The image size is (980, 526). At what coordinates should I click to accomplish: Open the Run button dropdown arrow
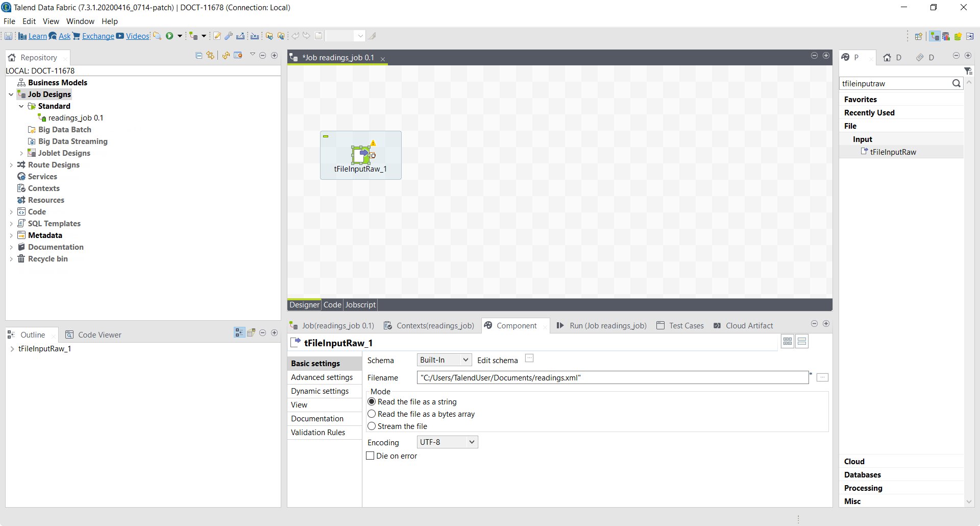[180, 36]
